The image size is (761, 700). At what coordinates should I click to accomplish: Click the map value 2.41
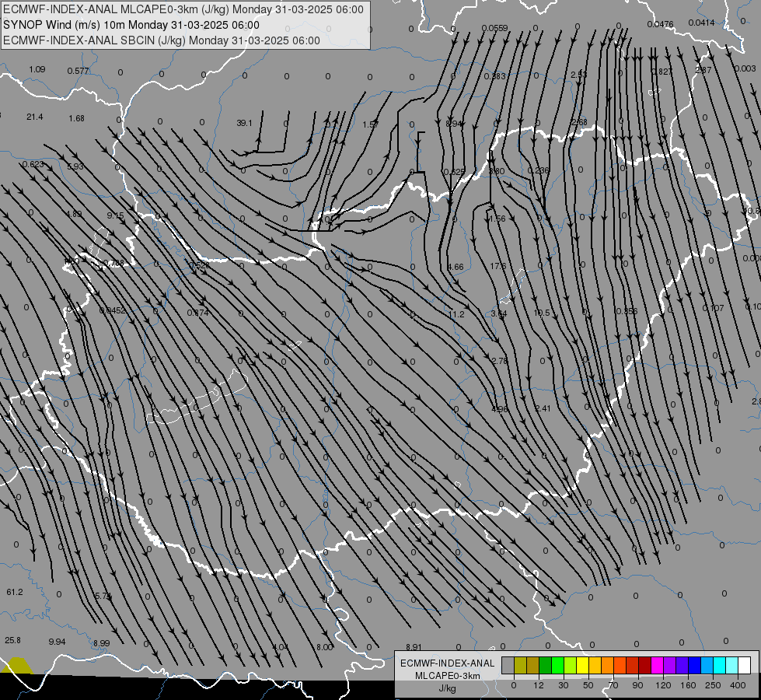tap(543, 408)
